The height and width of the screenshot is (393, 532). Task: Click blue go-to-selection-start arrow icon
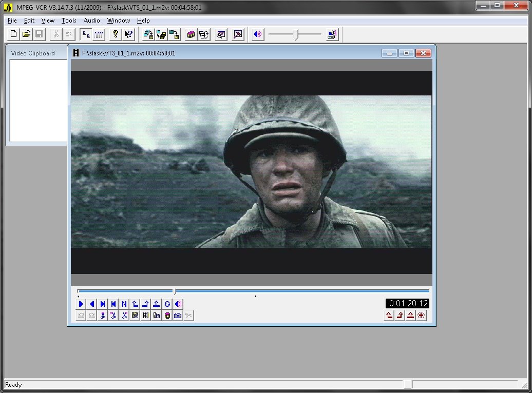click(x=135, y=304)
